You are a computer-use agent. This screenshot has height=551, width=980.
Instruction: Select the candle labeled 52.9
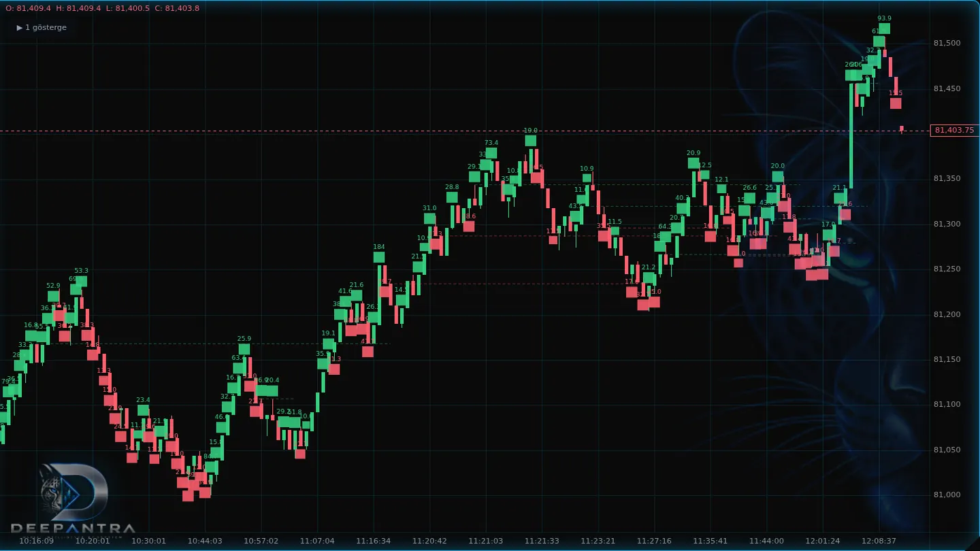click(x=53, y=295)
